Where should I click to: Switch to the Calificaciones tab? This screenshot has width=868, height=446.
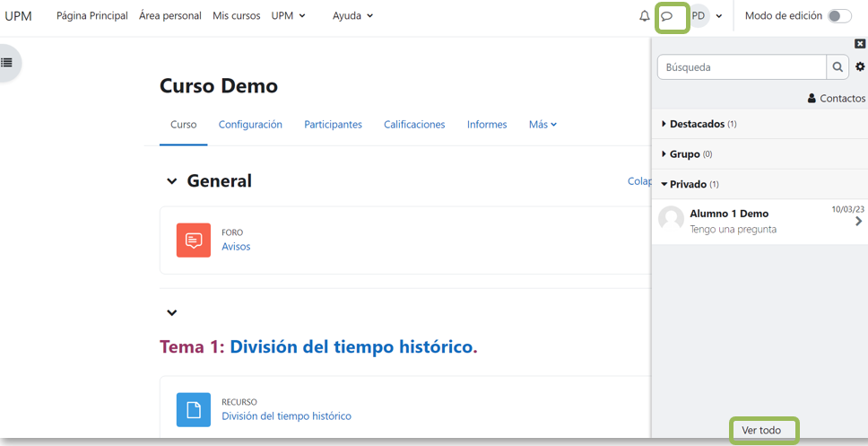[414, 125]
